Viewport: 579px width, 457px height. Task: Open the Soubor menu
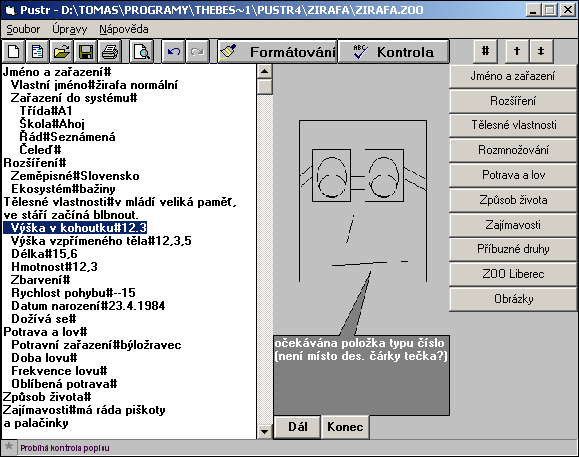point(23,29)
